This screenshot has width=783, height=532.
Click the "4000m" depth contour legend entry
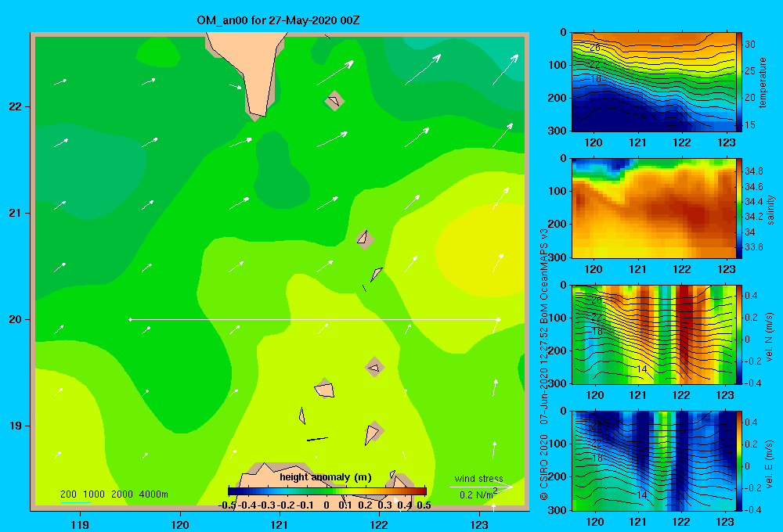pyautogui.click(x=153, y=494)
